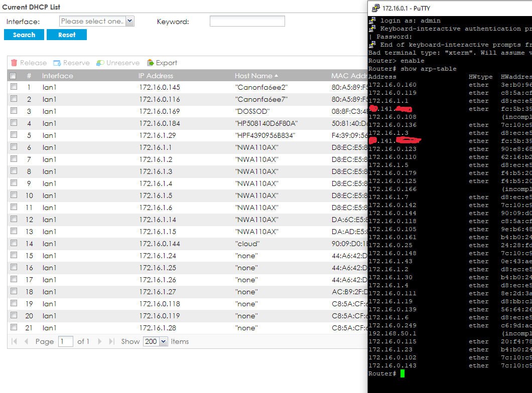Click the Export icon in the toolbar
The image size is (532, 393).
(150, 63)
